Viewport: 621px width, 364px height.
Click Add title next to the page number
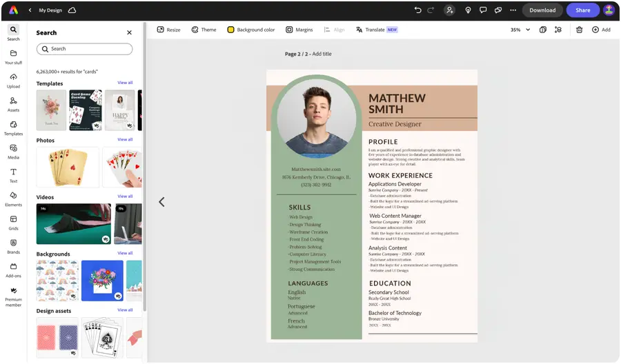[x=322, y=54]
